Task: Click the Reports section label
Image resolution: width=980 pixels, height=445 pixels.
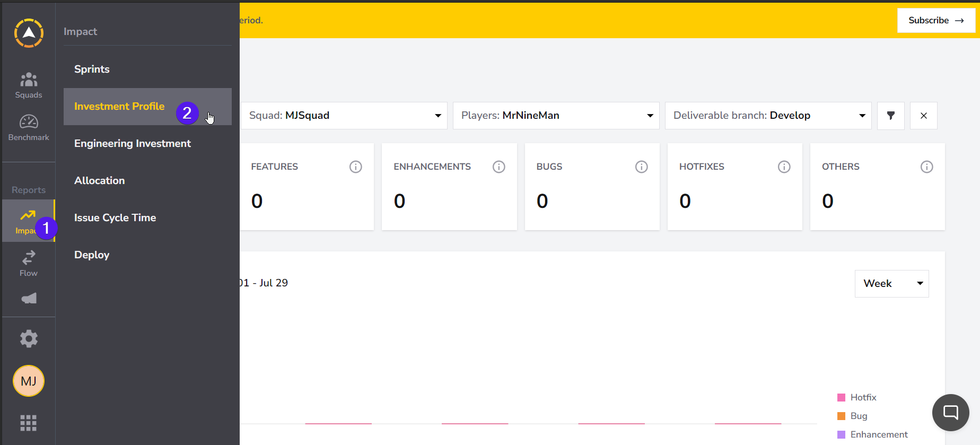Action: click(29, 190)
